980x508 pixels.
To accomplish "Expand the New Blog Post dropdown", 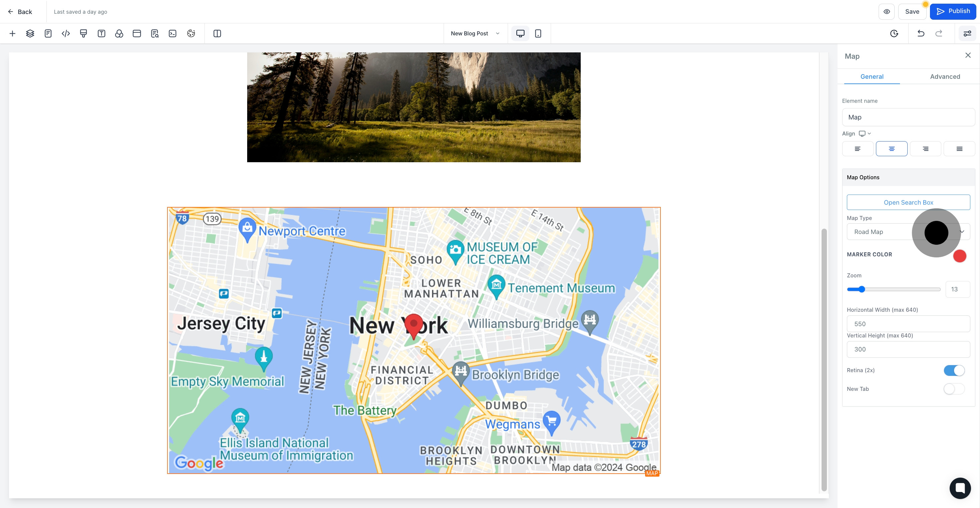I will click(x=475, y=33).
